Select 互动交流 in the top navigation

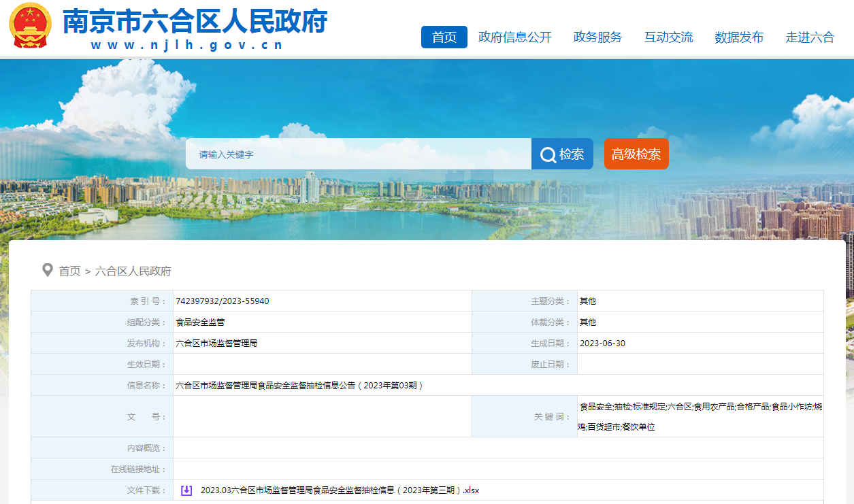click(x=668, y=37)
